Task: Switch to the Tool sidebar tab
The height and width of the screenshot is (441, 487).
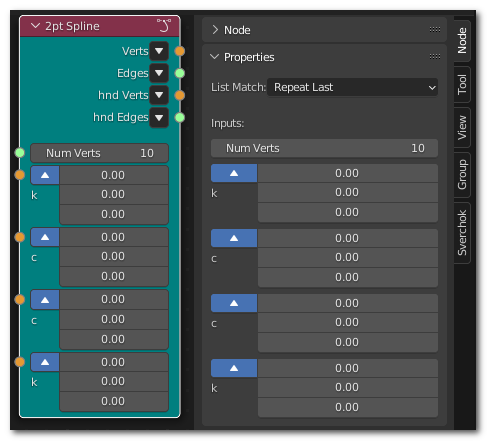Action: (x=462, y=84)
